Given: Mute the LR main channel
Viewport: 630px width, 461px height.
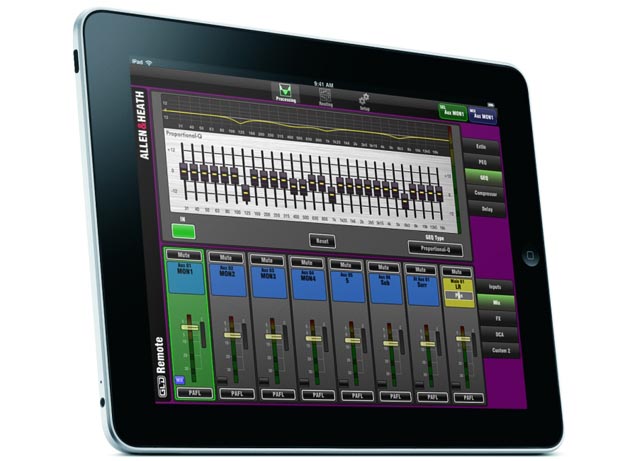Looking at the screenshot, I should coord(456,272).
